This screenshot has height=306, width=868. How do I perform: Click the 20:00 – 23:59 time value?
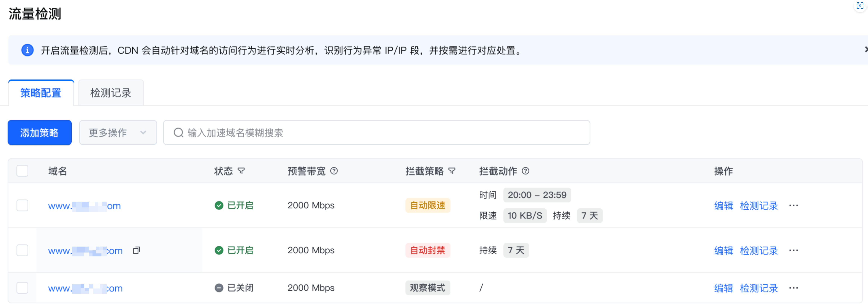tap(537, 195)
